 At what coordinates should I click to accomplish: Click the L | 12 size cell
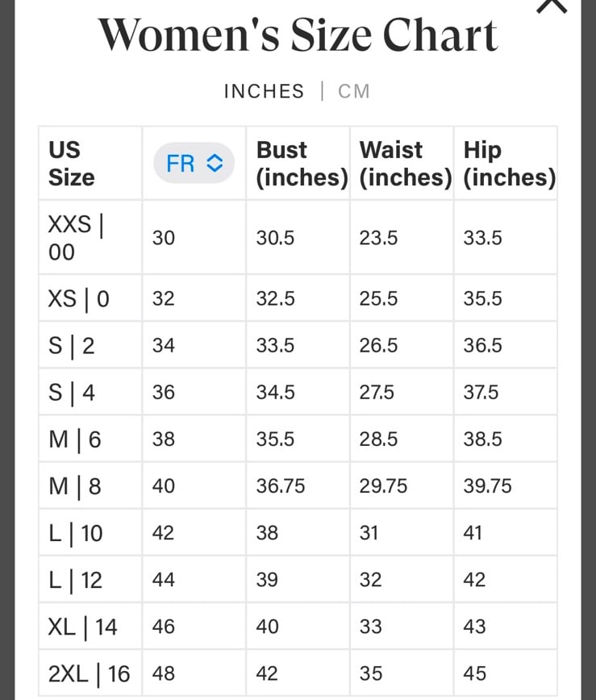(x=90, y=580)
